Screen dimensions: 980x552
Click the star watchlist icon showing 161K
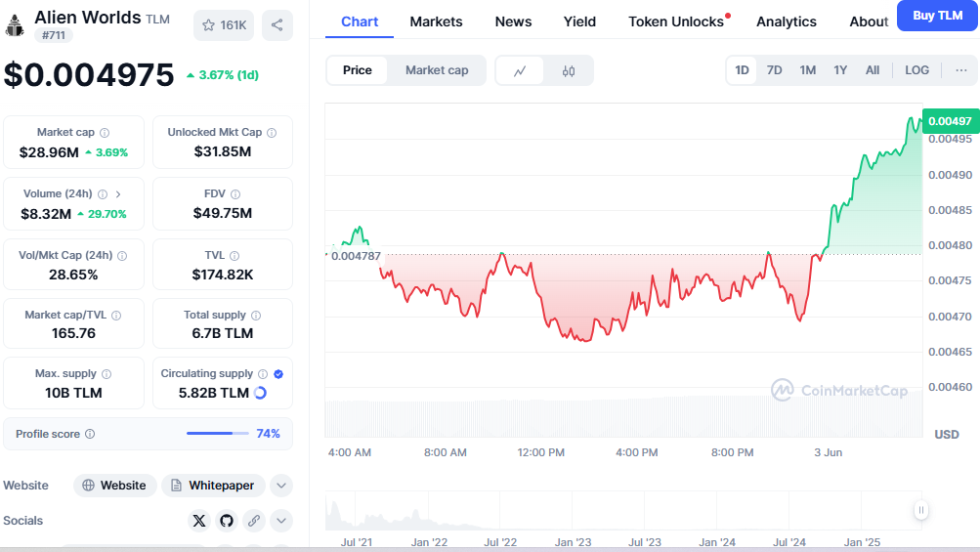pos(224,25)
